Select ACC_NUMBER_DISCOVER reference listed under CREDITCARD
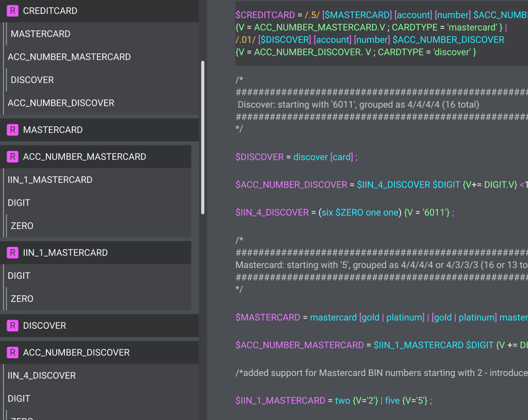The width and height of the screenshot is (528, 420). click(61, 103)
